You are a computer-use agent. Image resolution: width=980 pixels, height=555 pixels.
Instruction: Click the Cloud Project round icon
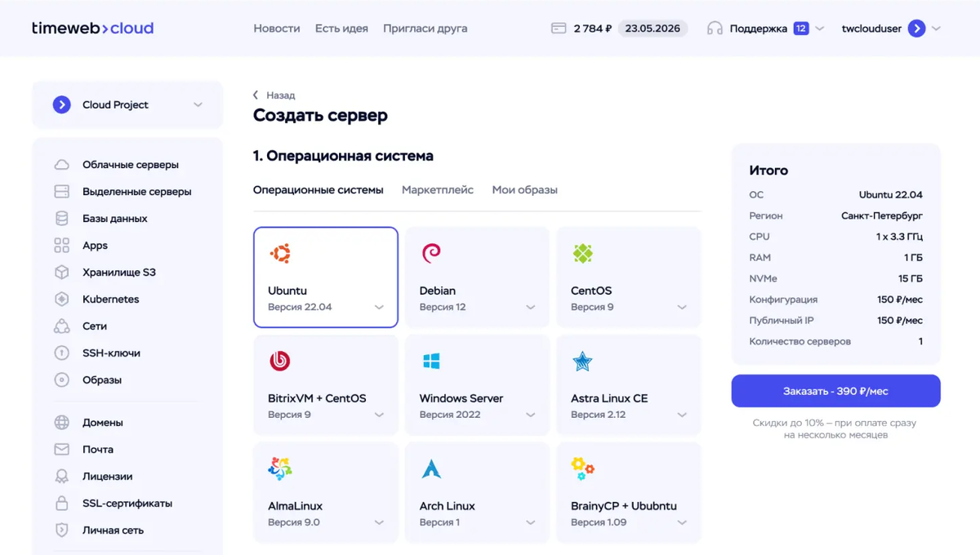coord(62,104)
